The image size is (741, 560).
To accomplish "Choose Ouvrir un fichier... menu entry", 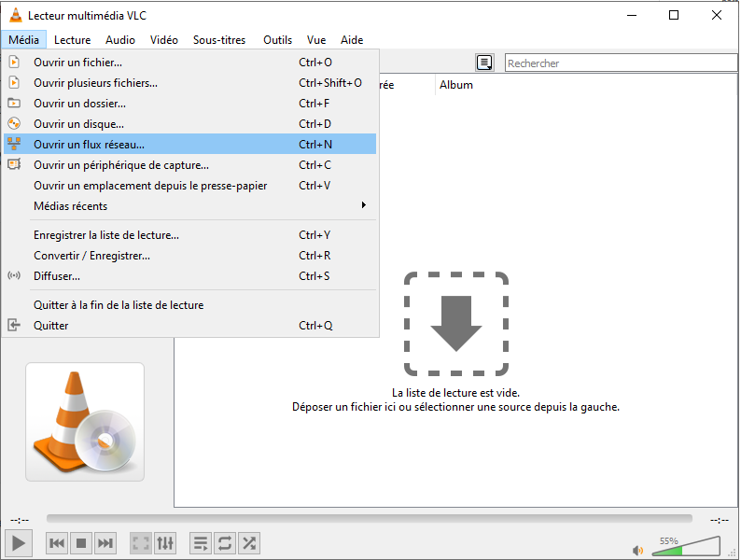I will pyautogui.click(x=190, y=63).
